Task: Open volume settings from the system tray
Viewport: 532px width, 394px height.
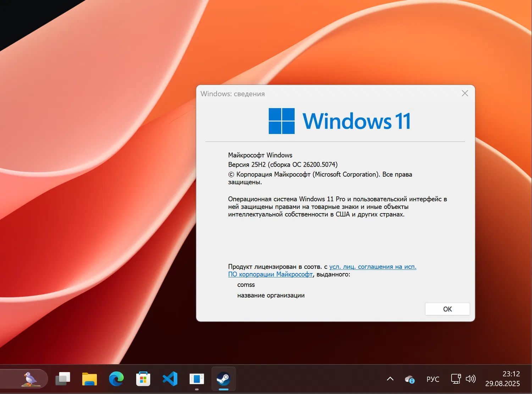Action: [471, 379]
